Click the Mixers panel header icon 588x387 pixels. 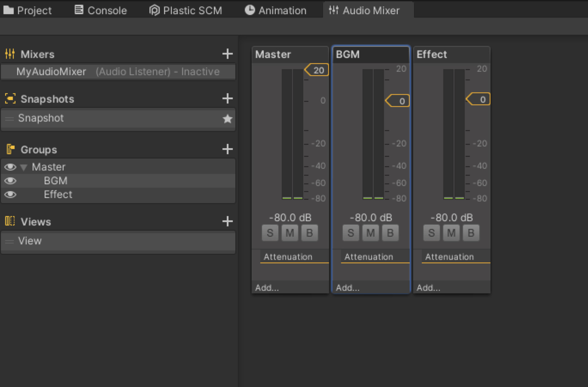(9, 53)
